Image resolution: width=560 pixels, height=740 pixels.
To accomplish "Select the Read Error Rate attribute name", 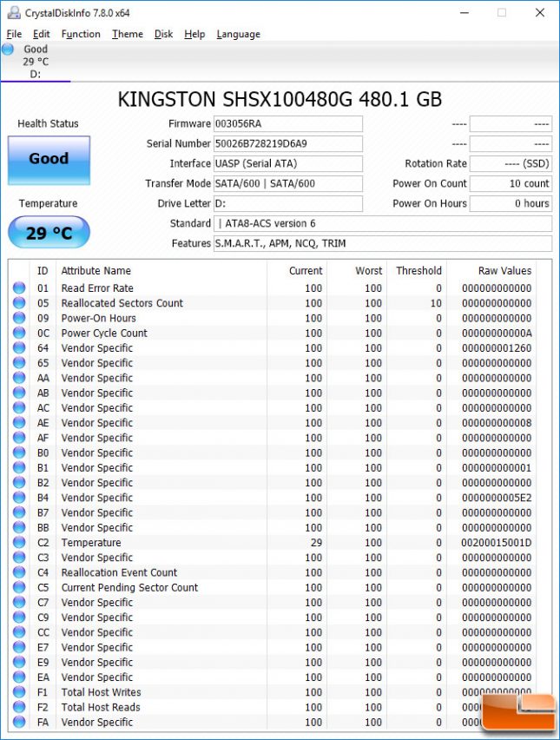I will click(x=97, y=287).
